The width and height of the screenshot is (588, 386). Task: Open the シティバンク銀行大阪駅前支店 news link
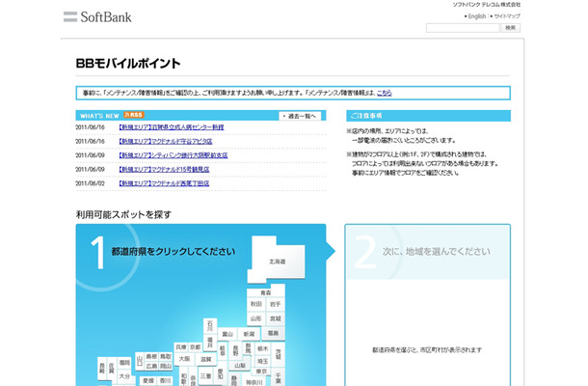pos(173,154)
